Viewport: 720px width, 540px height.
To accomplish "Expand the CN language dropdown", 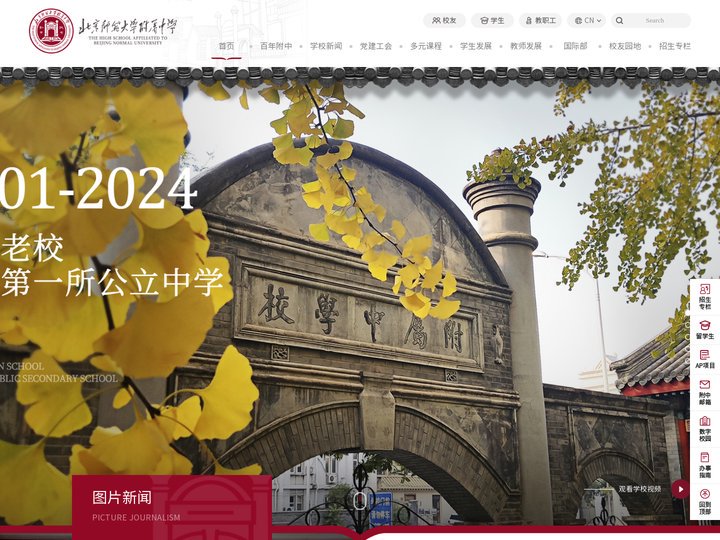I will pos(588,21).
